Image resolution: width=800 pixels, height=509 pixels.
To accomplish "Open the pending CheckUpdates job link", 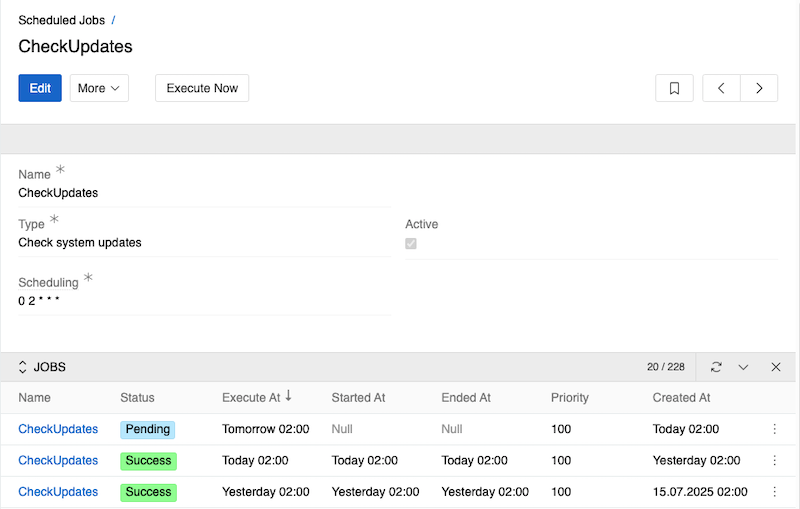I will pos(58,429).
